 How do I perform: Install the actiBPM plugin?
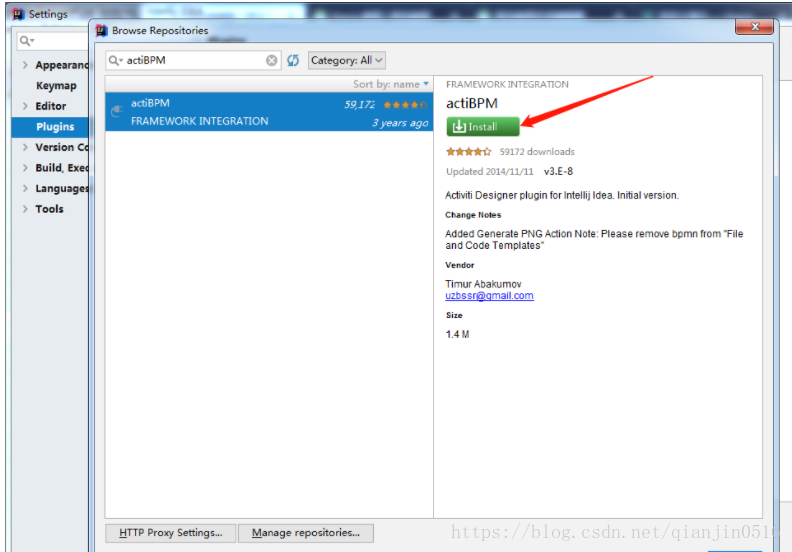[x=482, y=127]
